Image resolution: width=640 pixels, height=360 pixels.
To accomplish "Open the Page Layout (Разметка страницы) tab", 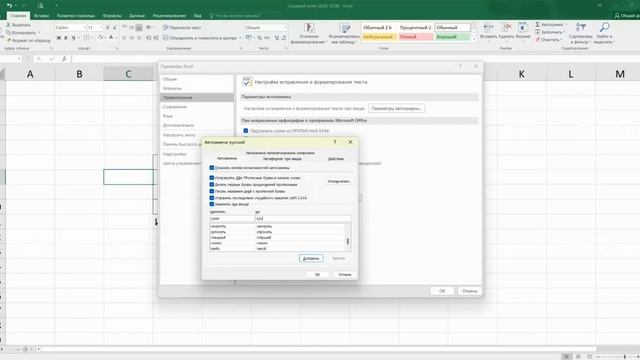I will click(76, 16).
